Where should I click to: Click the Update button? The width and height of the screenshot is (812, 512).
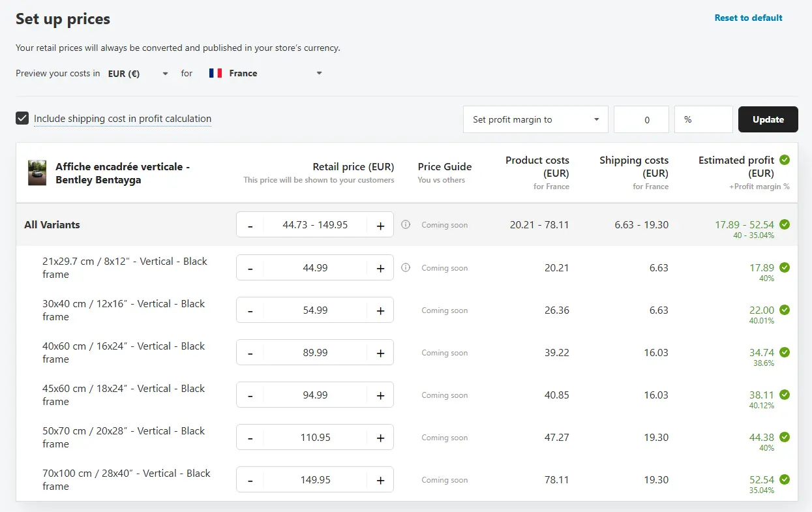click(768, 119)
